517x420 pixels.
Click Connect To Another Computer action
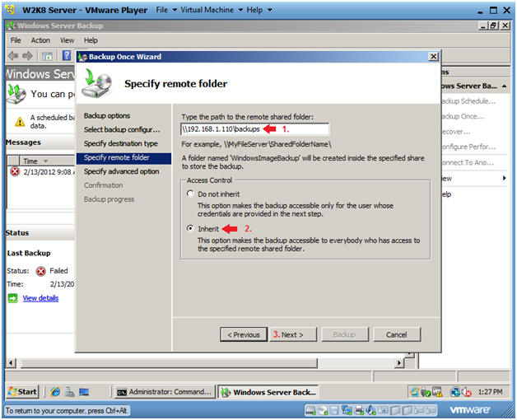pyautogui.click(x=468, y=162)
